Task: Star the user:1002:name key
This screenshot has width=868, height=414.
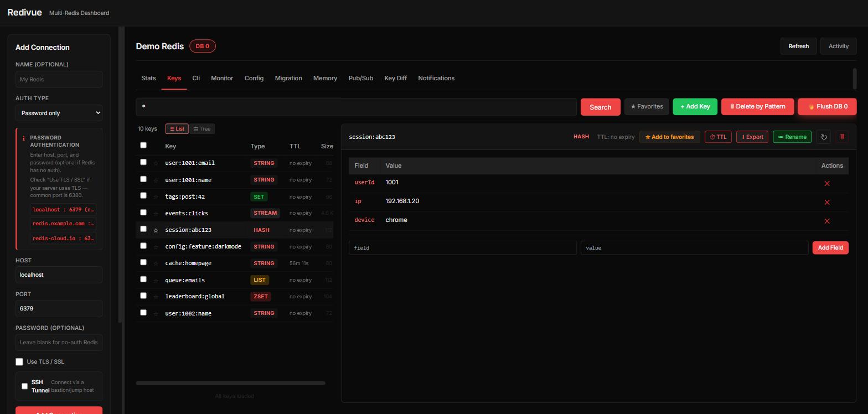Action: 156,313
